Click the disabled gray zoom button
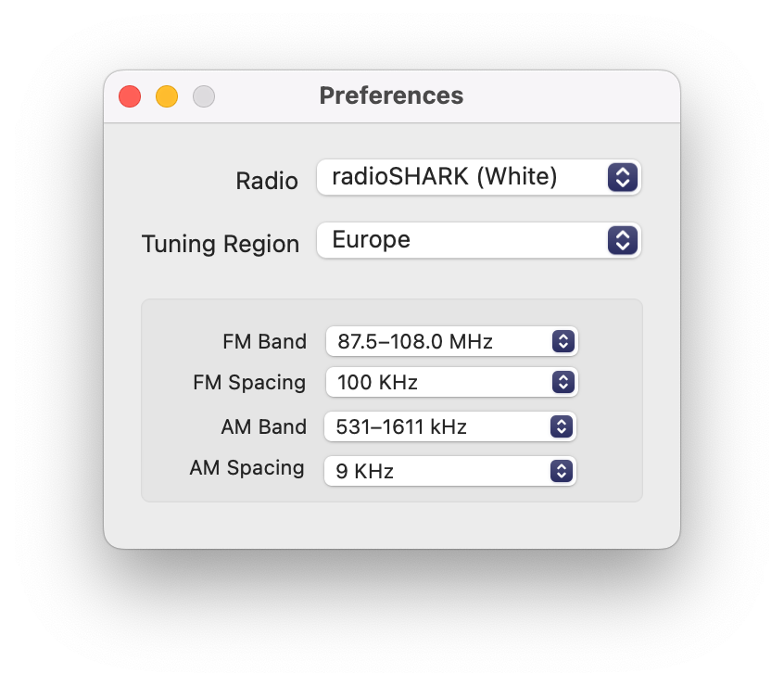 [204, 96]
